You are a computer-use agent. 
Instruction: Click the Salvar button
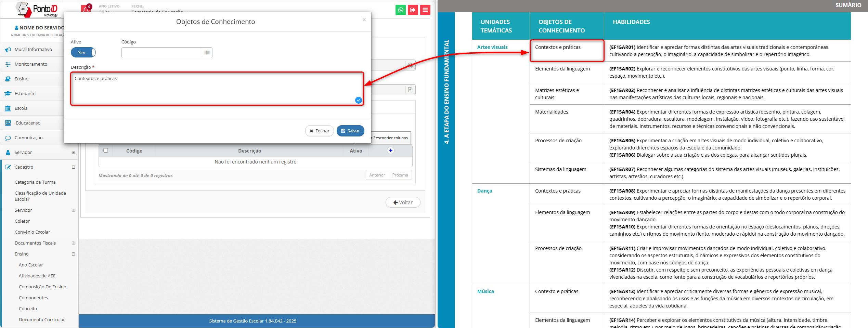click(350, 131)
